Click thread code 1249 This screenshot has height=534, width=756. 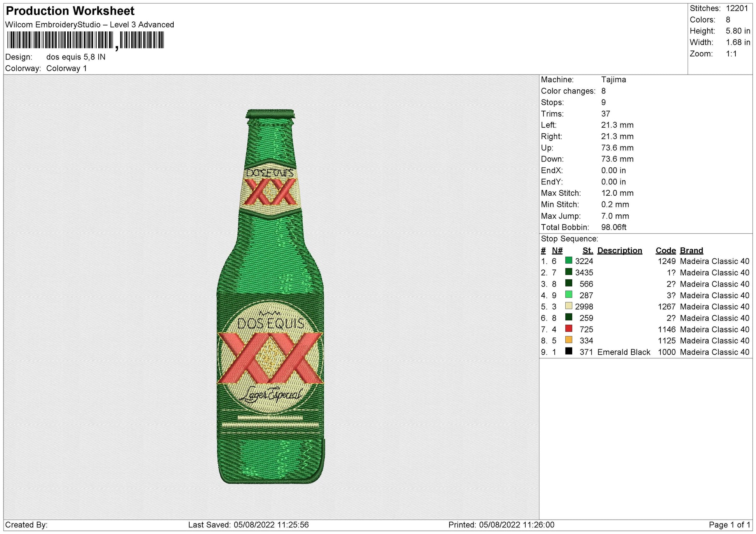coord(667,261)
